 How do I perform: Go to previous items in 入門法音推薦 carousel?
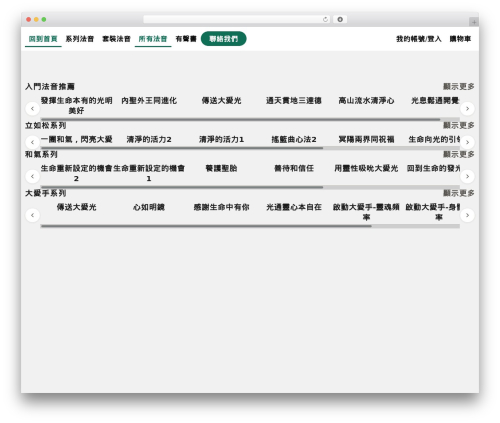click(x=33, y=109)
